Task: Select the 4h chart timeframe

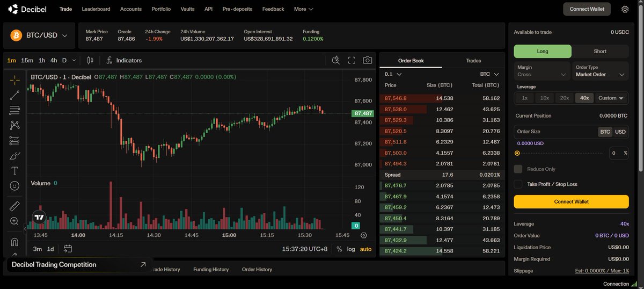Action: pyautogui.click(x=54, y=60)
